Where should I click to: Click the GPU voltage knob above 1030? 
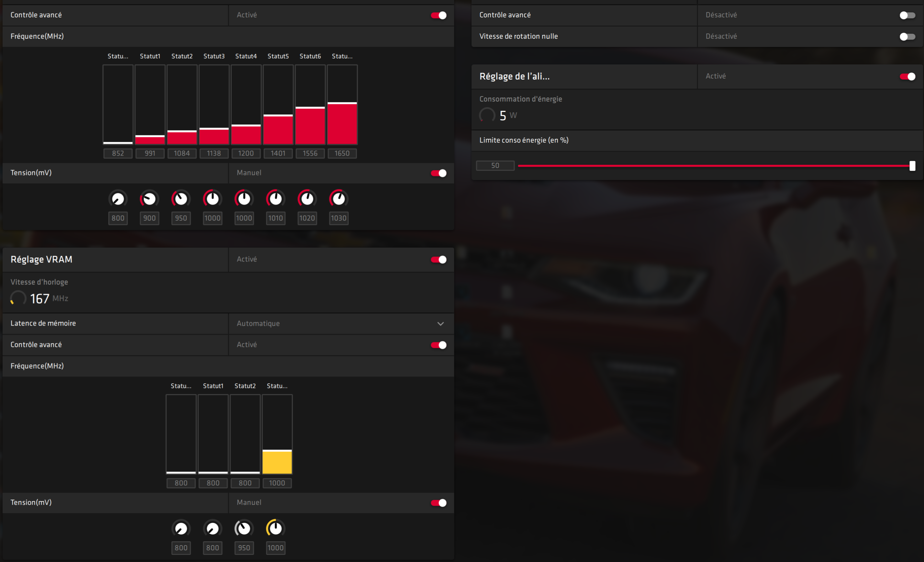pyautogui.click(x=339, y=199)
